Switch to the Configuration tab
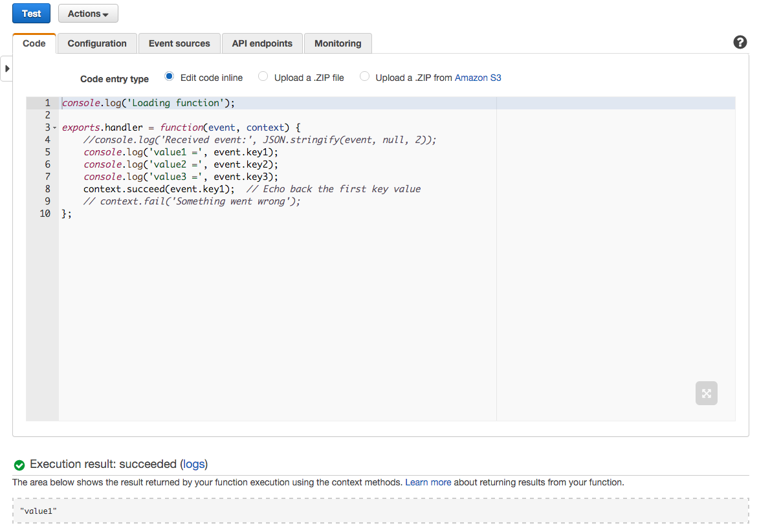Screen dimensions: 759x532 [x=97, y=43]
